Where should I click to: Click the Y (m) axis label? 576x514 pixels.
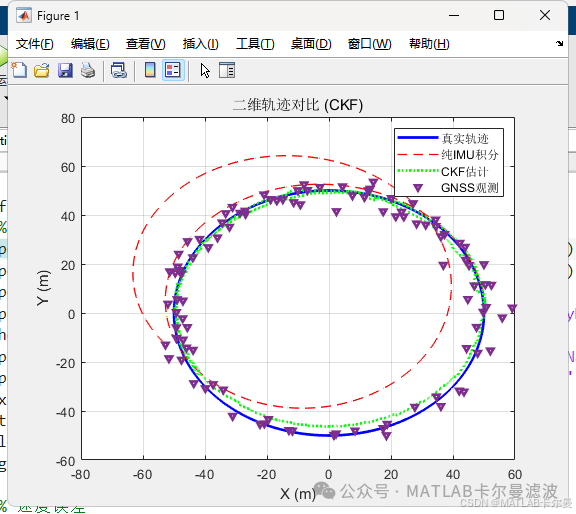point(43,288)
